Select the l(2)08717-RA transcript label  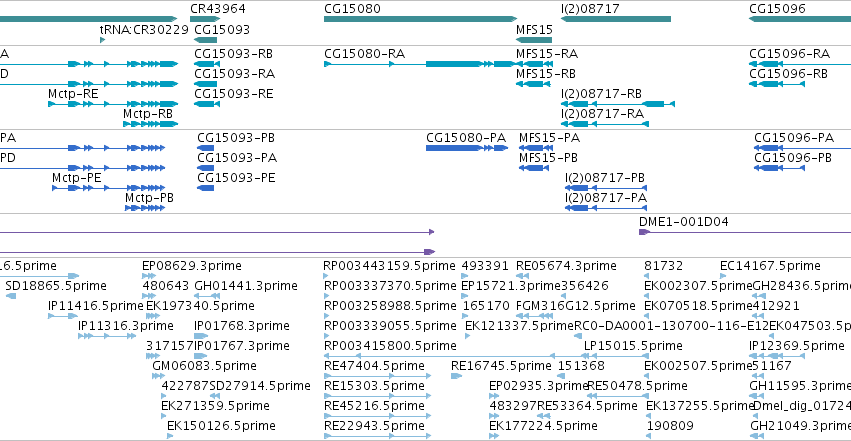point(602,113)
